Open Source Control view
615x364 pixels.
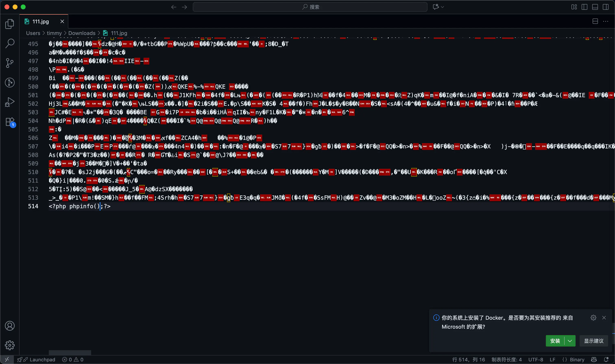click(x=10, y=63)
